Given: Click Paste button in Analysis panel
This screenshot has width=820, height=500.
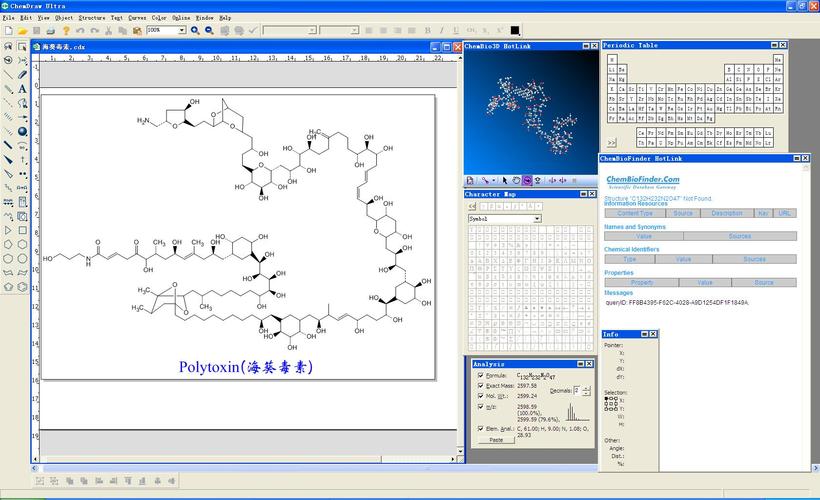Looking at the screenshot, I should pyautogui.click(x=496, y=440).
